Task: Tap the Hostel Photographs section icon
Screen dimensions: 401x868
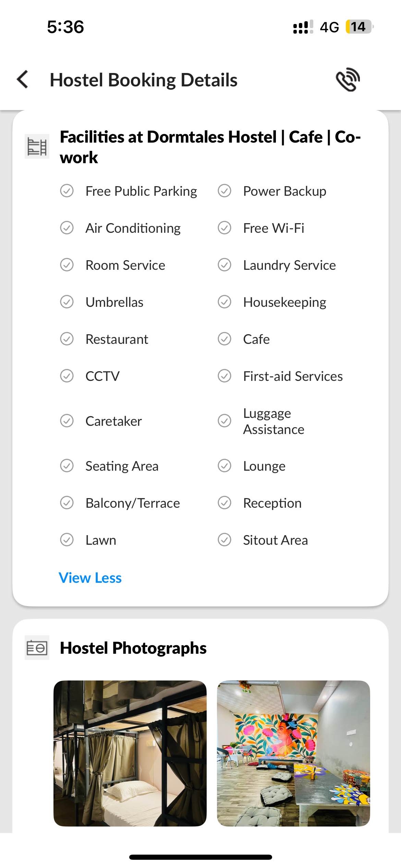Action: (37, 648)
